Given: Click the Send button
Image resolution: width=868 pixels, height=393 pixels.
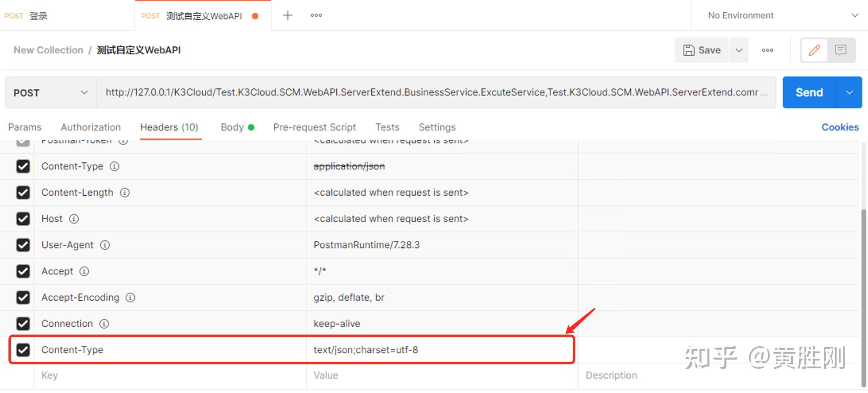Looking at the screenshot, I should pos(810,92).
